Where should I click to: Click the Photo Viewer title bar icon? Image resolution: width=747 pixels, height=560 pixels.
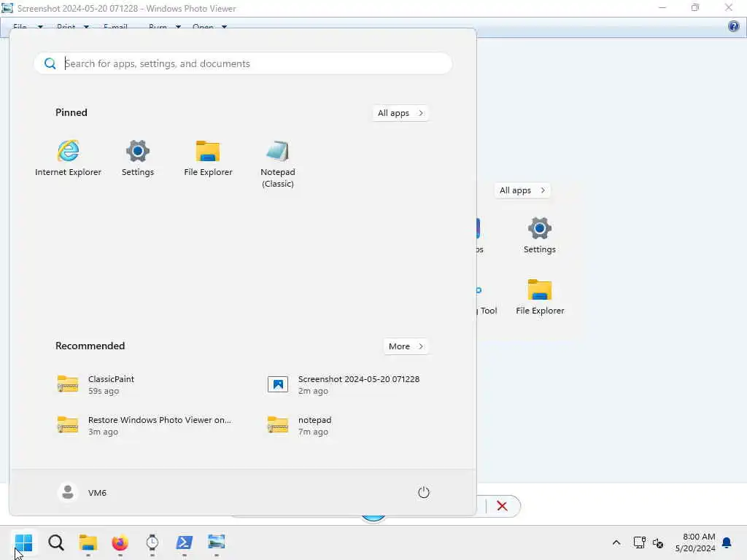click(x=7, y=8)
